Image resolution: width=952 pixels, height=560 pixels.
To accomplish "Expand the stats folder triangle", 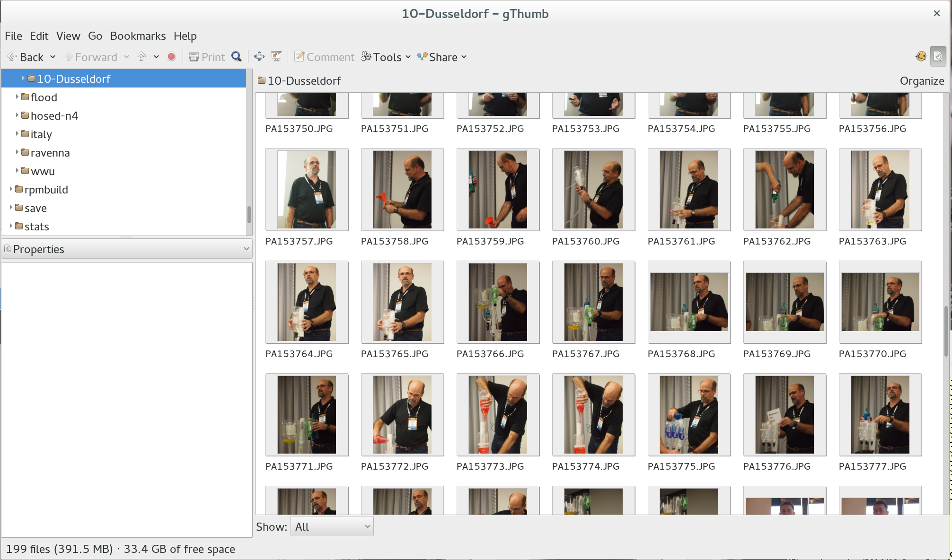I will point(11,226).
